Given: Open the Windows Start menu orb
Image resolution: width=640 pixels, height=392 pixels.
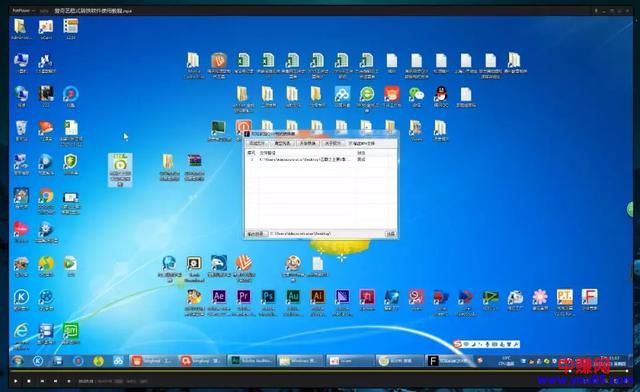Looking at the screenshot, I should point(18,361).
